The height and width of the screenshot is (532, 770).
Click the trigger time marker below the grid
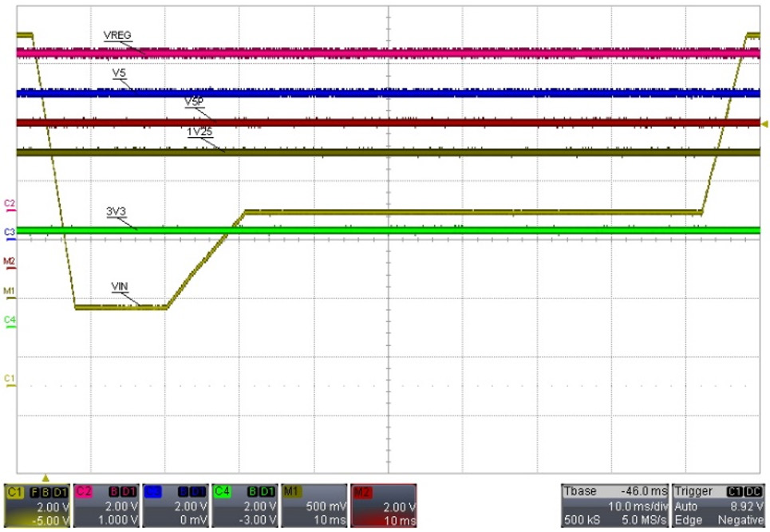click(45, 476)
